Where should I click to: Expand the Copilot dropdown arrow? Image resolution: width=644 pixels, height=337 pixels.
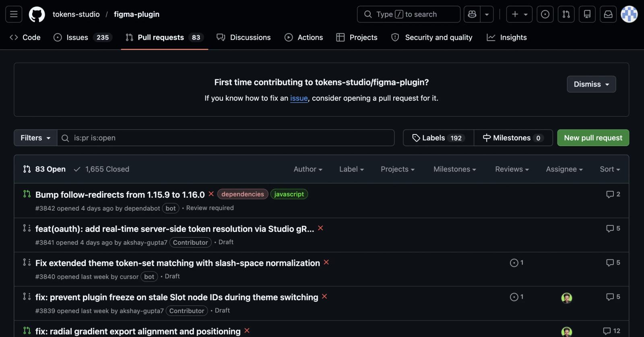[x=487, y=14]
